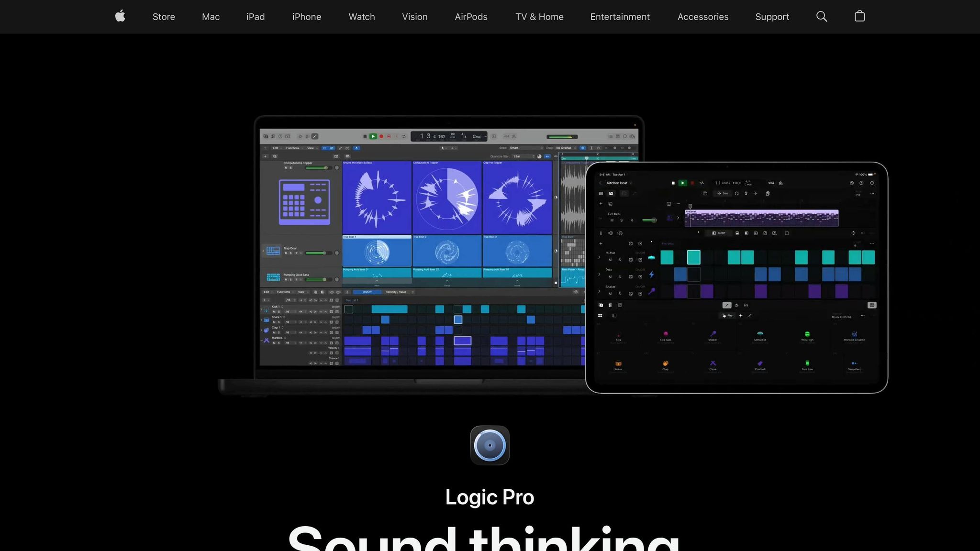
Task: Select the Trap Beat 1 loop cell
Action: 377,251
